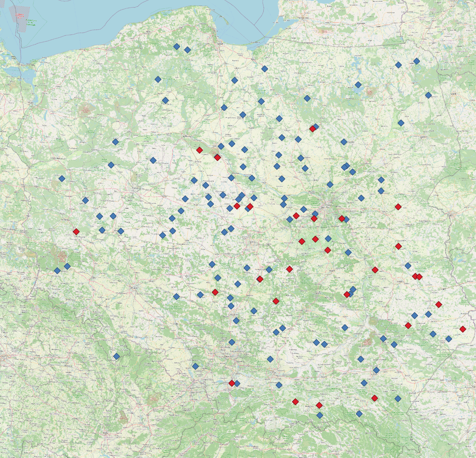Click the northernmost red diamond marker
Image resolution: width=476 pixels, height=458 pixels.
point(312,129)
